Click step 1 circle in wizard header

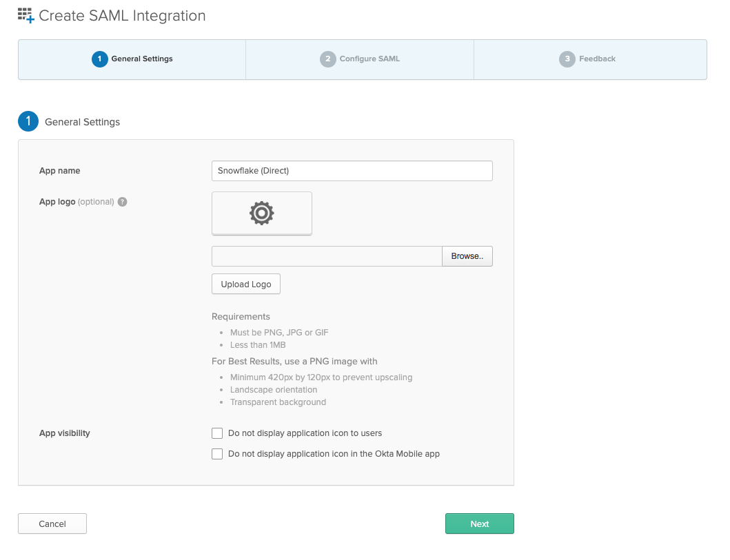tap(100, 59)
